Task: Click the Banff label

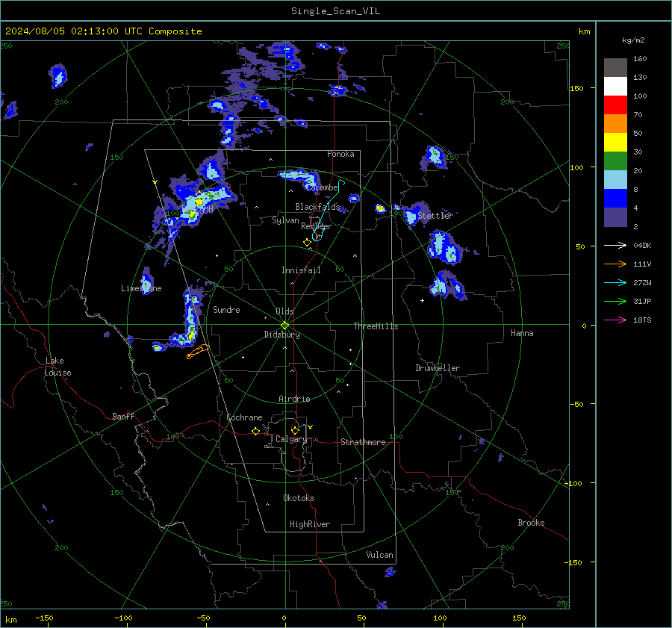Action: [x=123, y=416]
